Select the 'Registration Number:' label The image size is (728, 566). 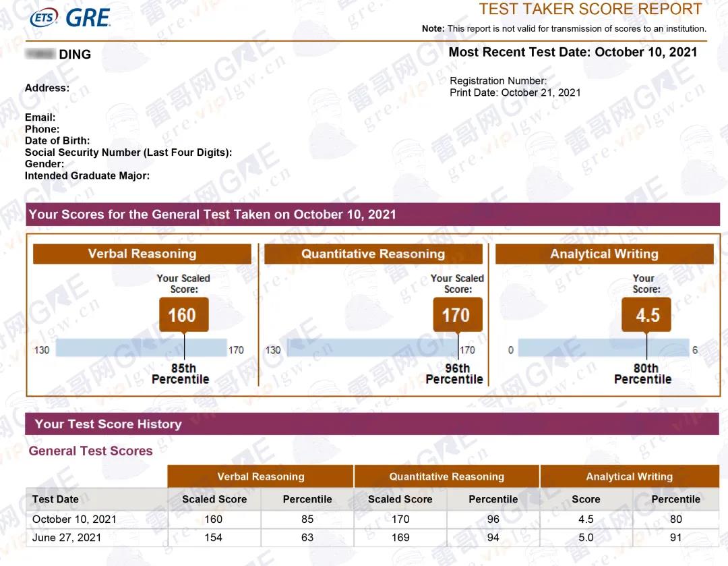(x=498, y=81)
